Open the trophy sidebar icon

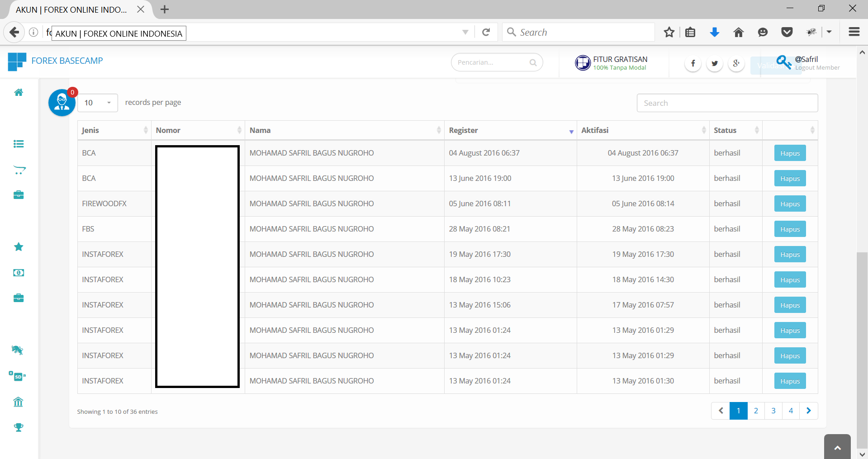pos(19,427)
